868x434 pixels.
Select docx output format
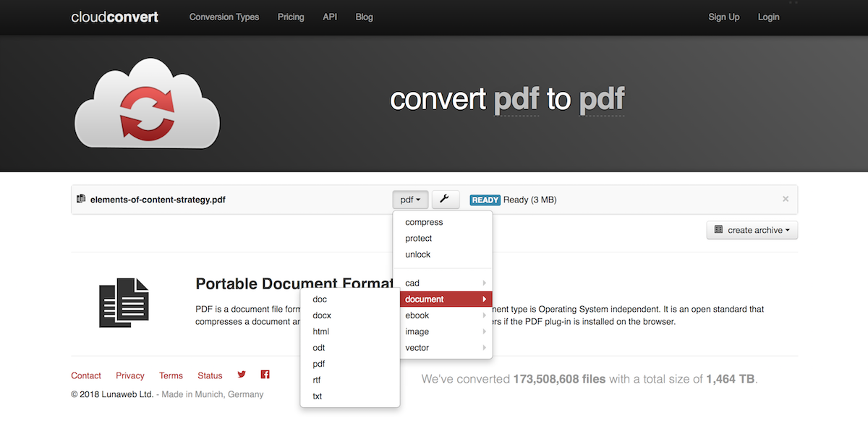(350, 315)
